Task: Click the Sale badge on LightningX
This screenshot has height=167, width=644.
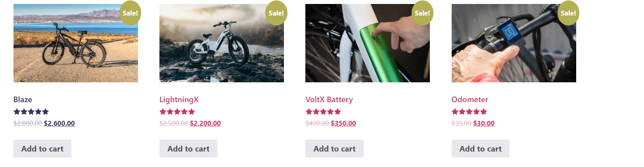Action: point(276,13)
